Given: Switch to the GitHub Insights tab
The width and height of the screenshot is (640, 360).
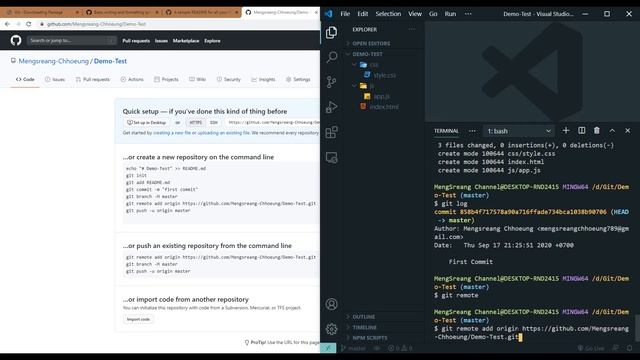Looking at the screenshot, I should 263,79.
